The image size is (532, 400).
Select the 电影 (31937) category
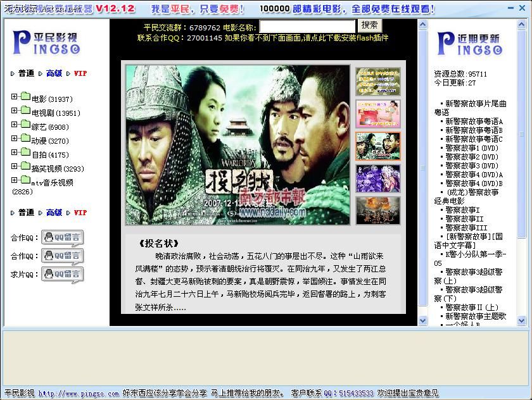coord(52,99)
